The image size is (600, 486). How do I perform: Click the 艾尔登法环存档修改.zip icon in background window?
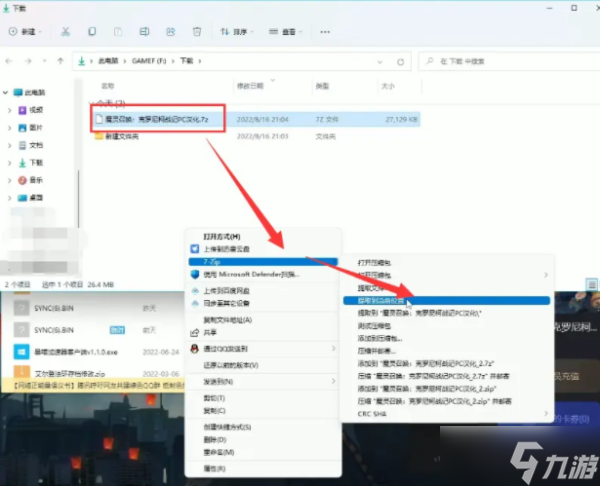click(21, 372)
